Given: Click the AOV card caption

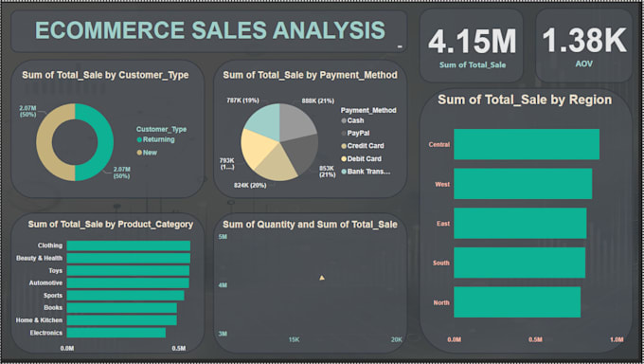Looking at the screenshot, I should [x=584, y=64].
